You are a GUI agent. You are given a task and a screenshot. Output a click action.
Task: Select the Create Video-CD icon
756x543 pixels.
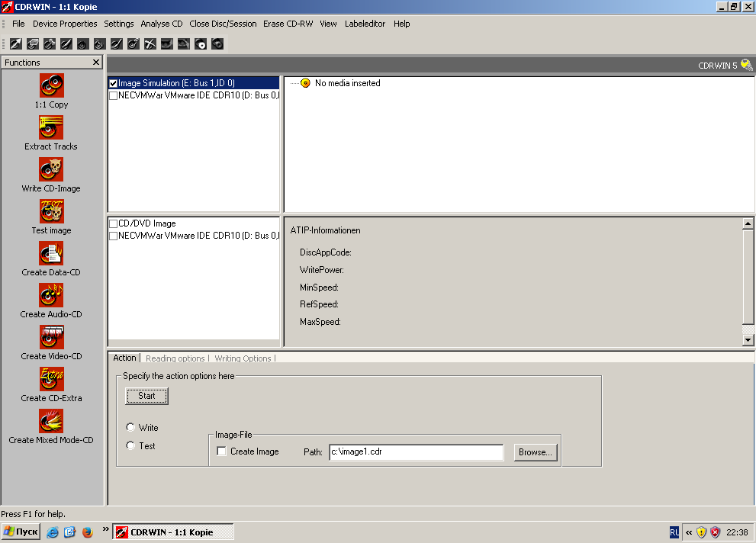tap(51, 337)
